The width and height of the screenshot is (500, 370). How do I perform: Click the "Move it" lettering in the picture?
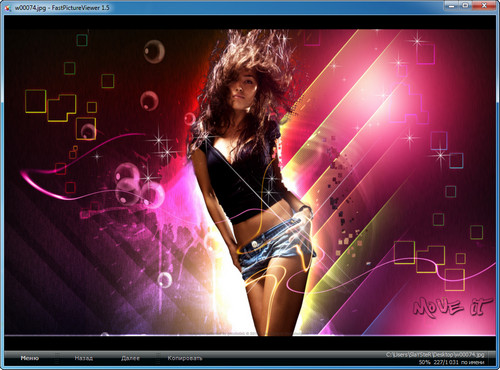(x=452, y=307)
